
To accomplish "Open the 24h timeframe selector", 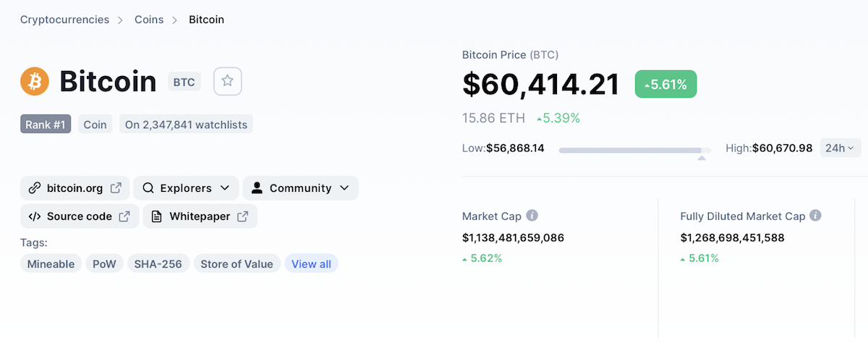I will [840, 148].
